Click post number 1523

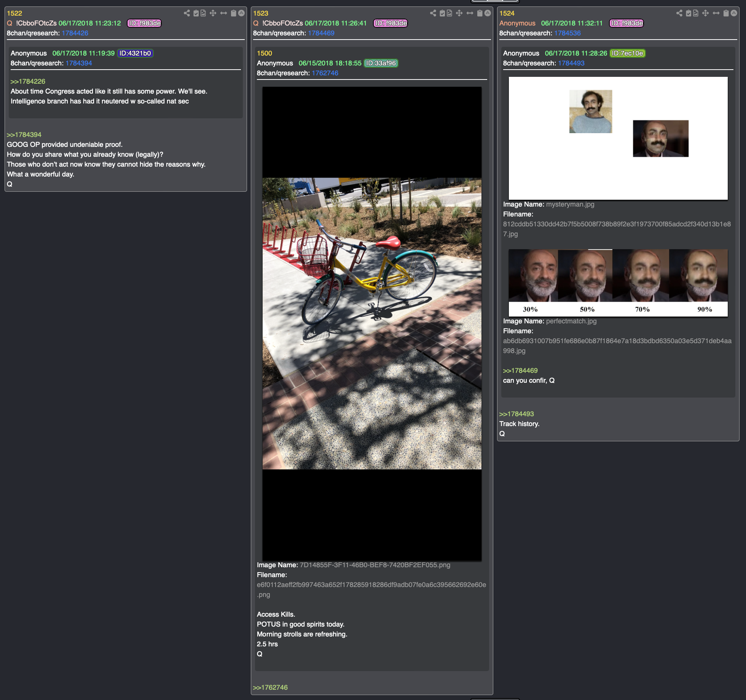261,13
